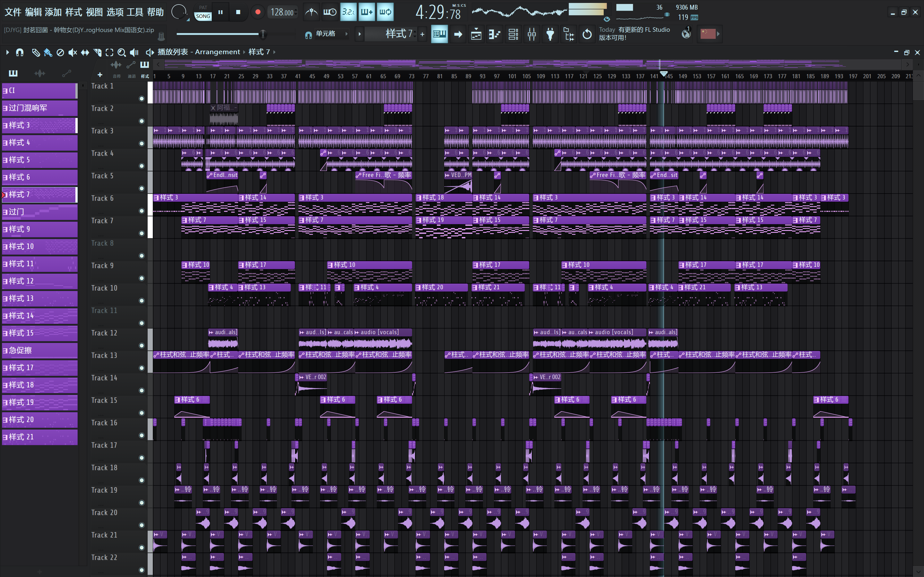Expand playlist options menu arrow
The height and width of the screenshot is (577, 924).
[7, 52]
